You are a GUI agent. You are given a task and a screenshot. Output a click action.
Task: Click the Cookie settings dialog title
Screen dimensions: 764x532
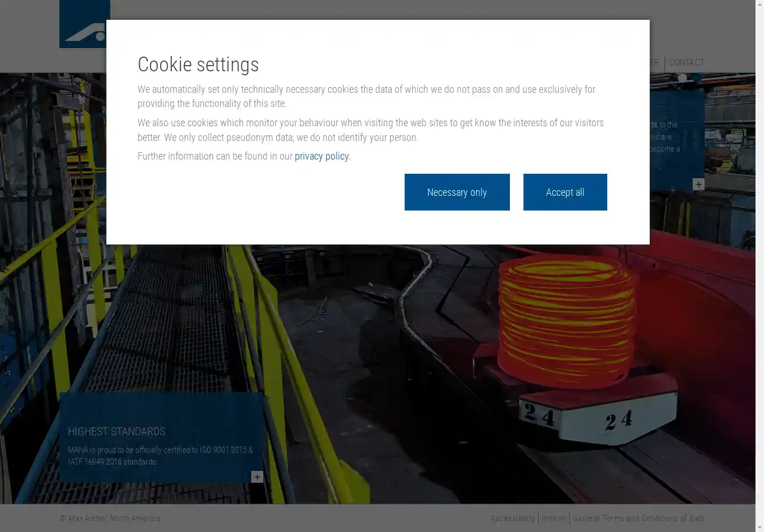[x=198, y=65]
